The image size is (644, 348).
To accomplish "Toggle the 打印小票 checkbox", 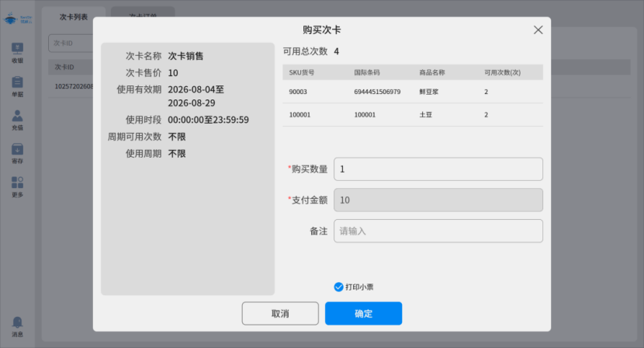I will [338, 287].
